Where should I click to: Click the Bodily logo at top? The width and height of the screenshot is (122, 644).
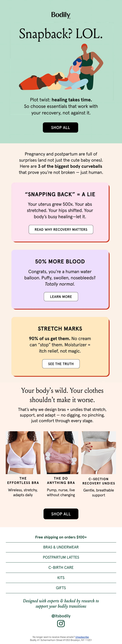point(61,15)
